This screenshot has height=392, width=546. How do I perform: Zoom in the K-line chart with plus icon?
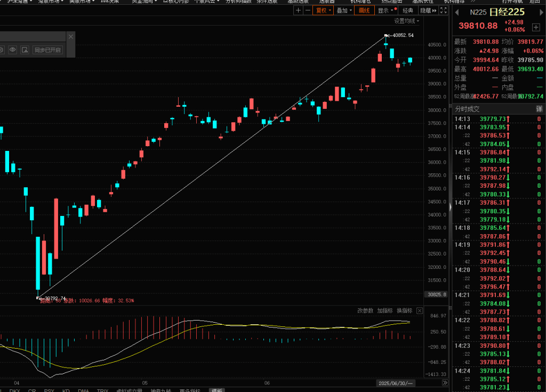(298, 11)
